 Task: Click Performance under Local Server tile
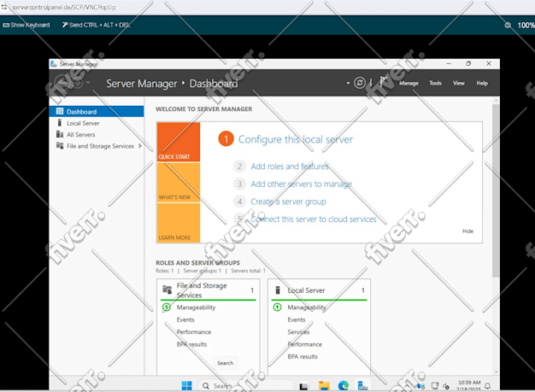[305, 344]
